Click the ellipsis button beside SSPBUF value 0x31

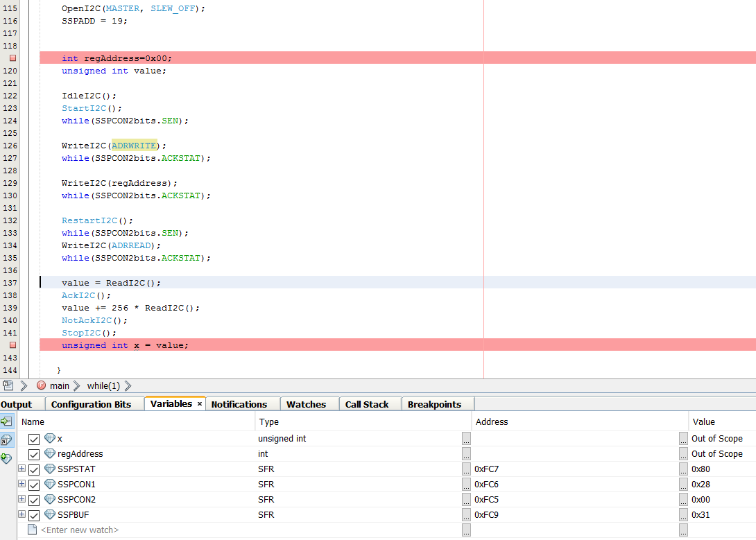[683, 514]
